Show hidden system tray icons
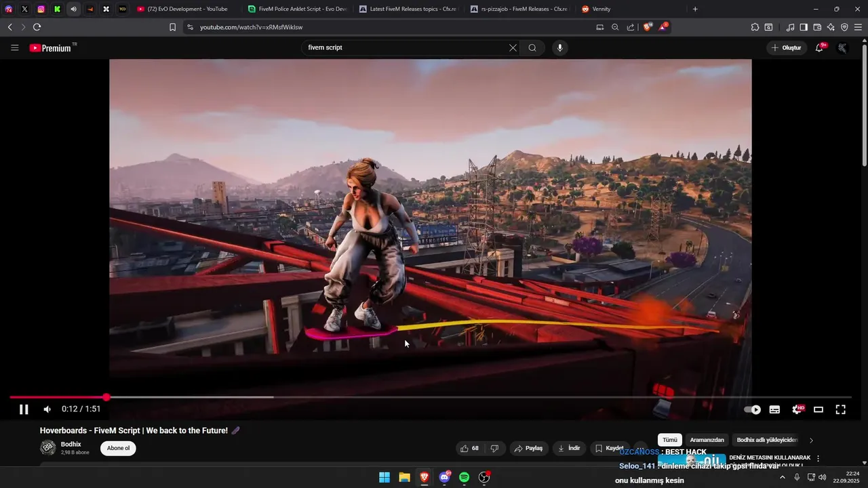Screen dimensions: 868x488 [782, 477]
